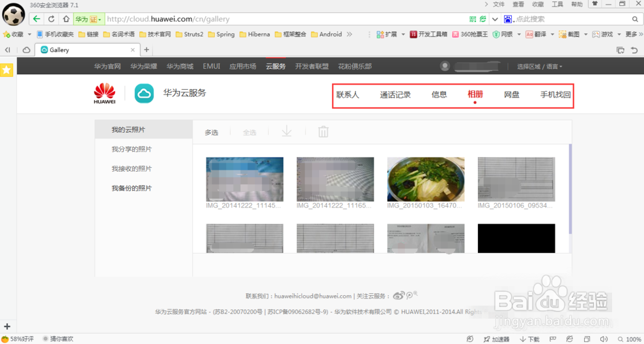Click the trash delete icon in gallery toolbar
The height and width of the screenshot is (344, 644).
[x=323, y=131]
